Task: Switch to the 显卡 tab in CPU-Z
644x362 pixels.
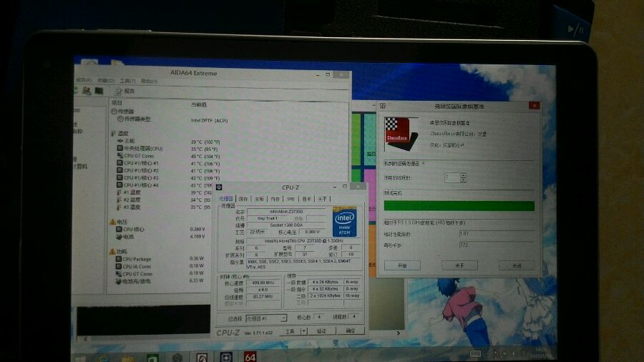Action: click(x=306, y=199)
